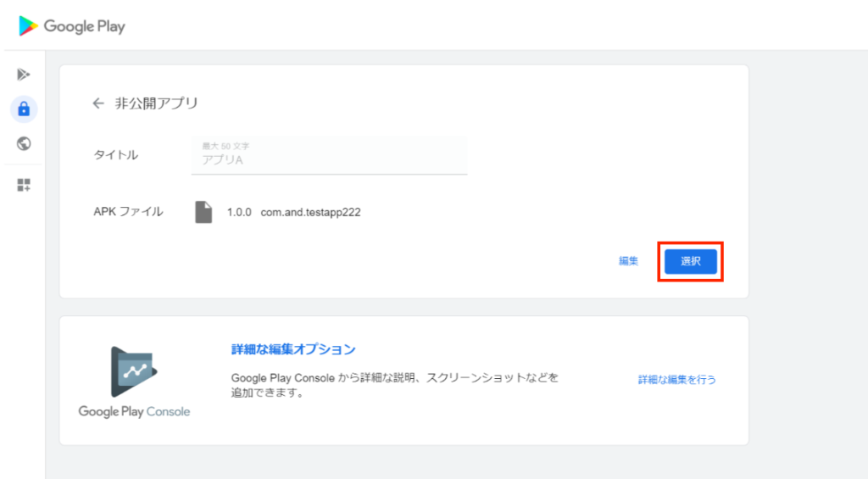Select the version number 1.0.0
This screenshot has height=479, width=868.
pos(239,213)
